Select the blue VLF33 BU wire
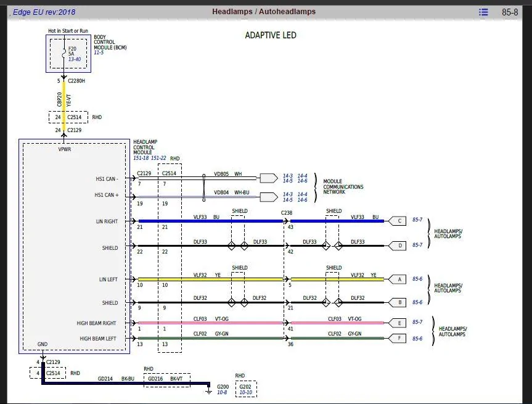Viewport: 532px width, 404px height. pos(210,221)
